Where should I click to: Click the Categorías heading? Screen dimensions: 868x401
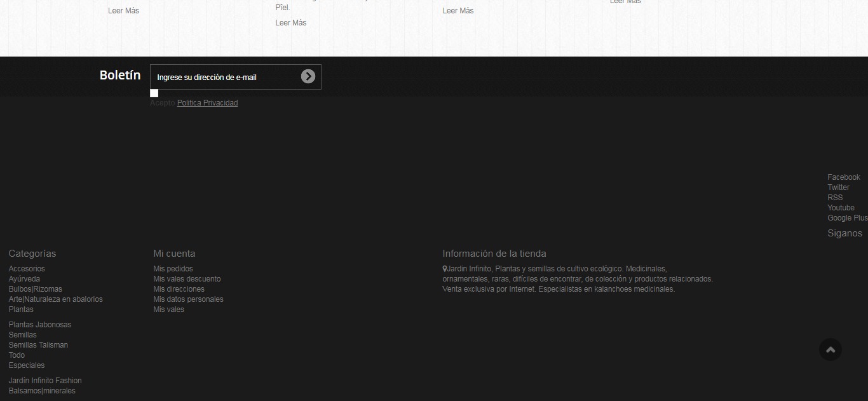tap(32, 254)
